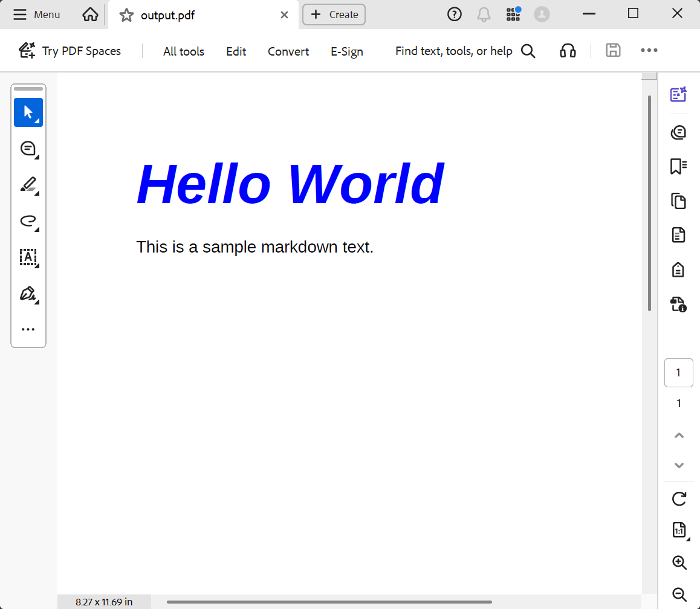Select the text box tool
Screen dimensions: 700x609
(28, 257)
